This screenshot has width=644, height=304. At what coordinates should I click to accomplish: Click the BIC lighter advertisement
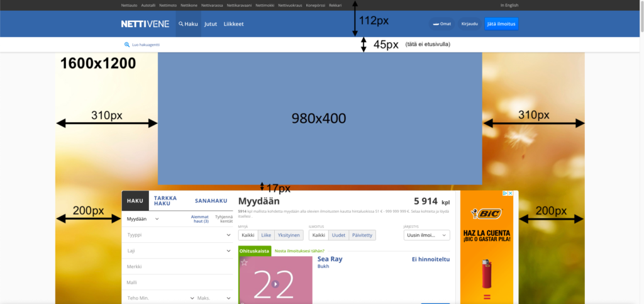(x=487, y=248)
